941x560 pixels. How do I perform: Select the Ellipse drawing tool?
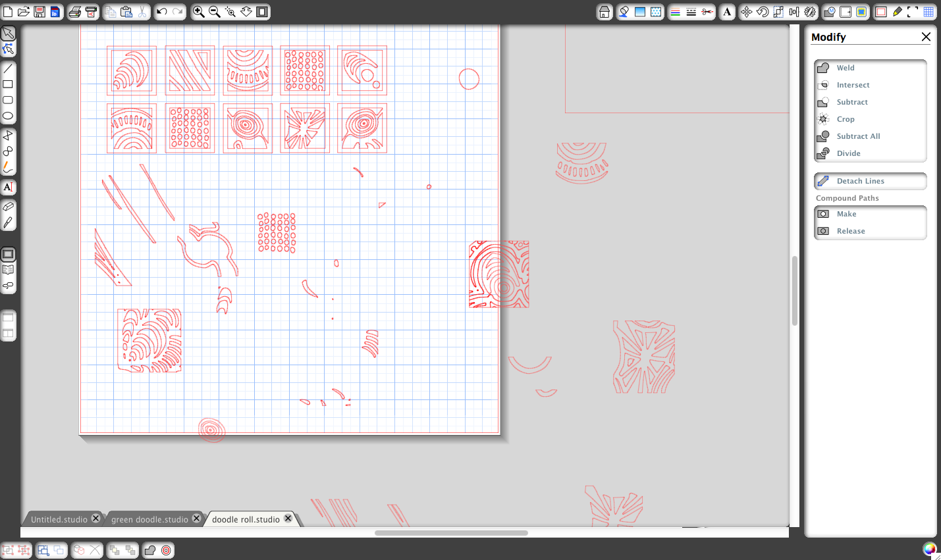[8, 116]
